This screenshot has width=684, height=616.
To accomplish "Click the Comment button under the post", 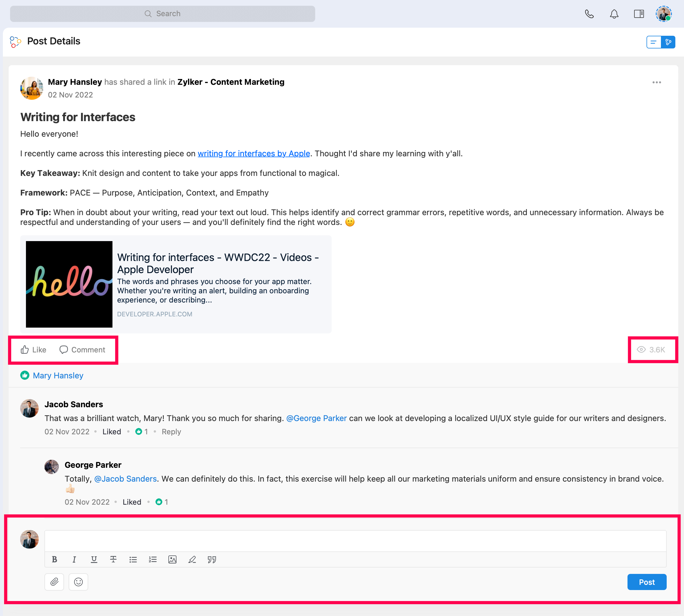I will click(82, 350).
